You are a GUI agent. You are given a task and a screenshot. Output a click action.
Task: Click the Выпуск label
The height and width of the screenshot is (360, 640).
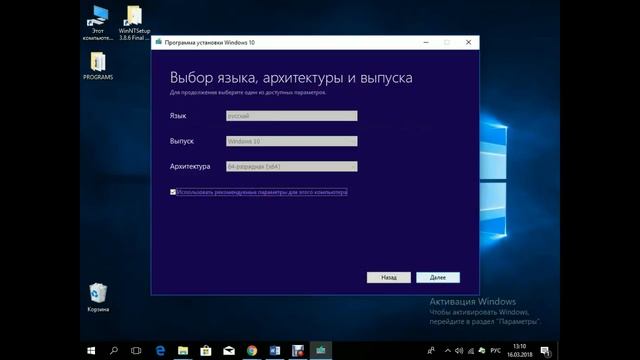182,141
